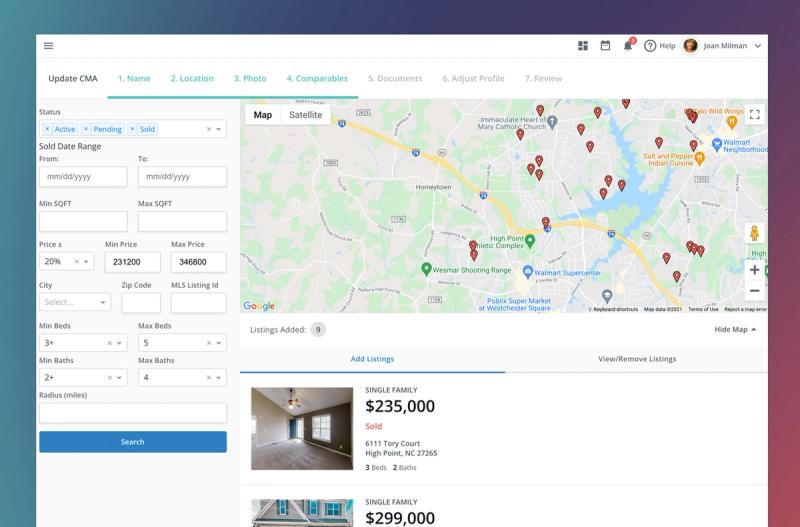Click the Help link text

[x=667, y=46]
